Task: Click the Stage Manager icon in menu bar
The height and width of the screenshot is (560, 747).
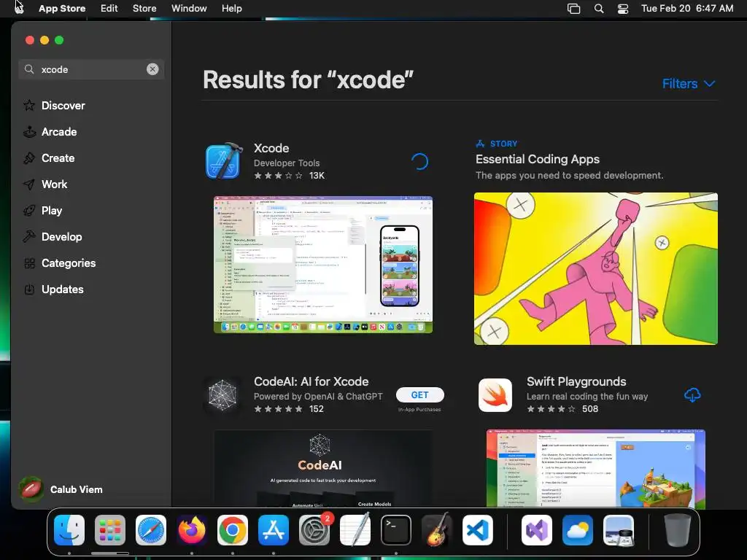Action: (x=573, y=9)
